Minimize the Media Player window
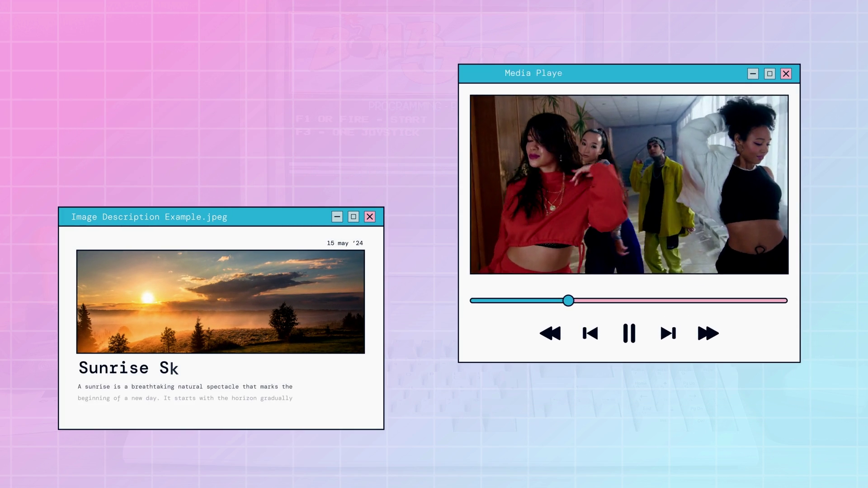 point(753,74)
